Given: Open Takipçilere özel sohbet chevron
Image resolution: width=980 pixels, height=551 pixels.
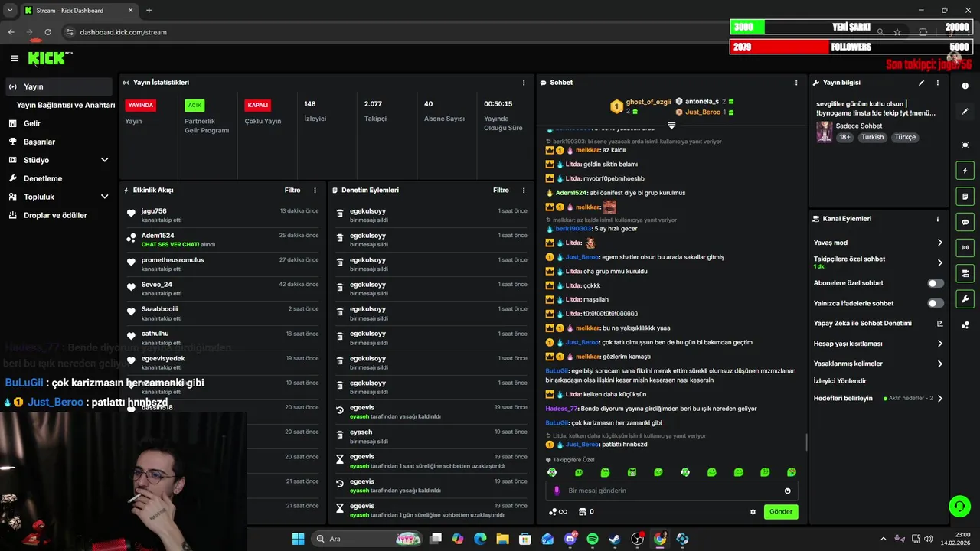Looking at the screenshot, I should coord(939,262).
